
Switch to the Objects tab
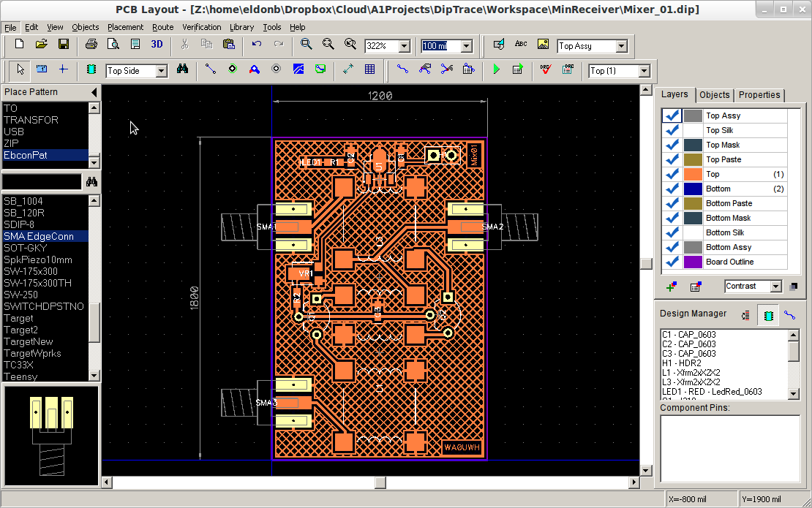(x=714, y=95)
